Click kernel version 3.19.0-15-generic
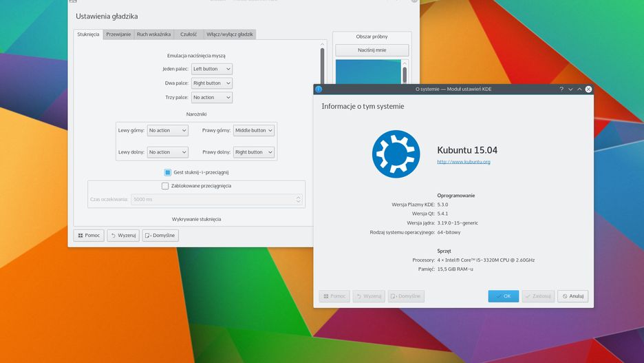This screenshot has width=644, height=363. point(458,223)
